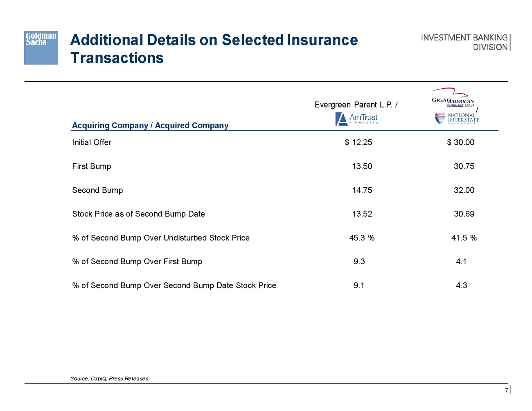
Task: Click the AmTrust Financial logo
Action: coord(356,119)
